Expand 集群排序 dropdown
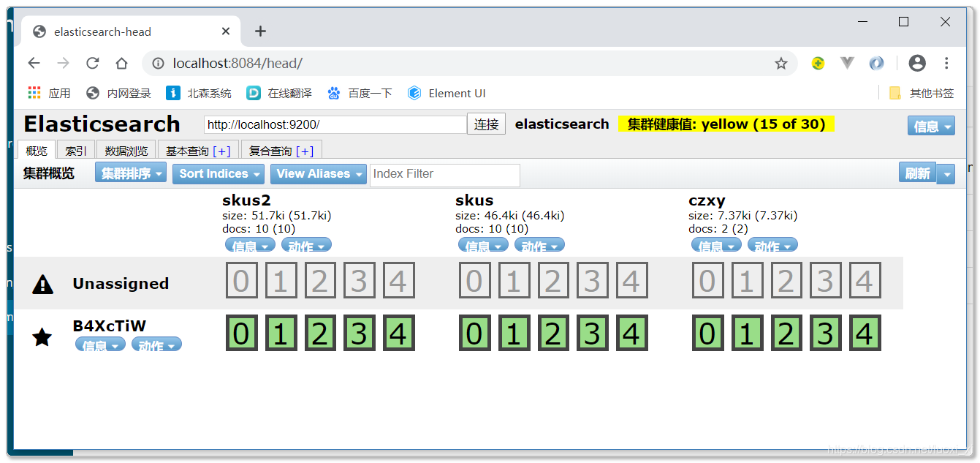 click(x=131, y=173)
